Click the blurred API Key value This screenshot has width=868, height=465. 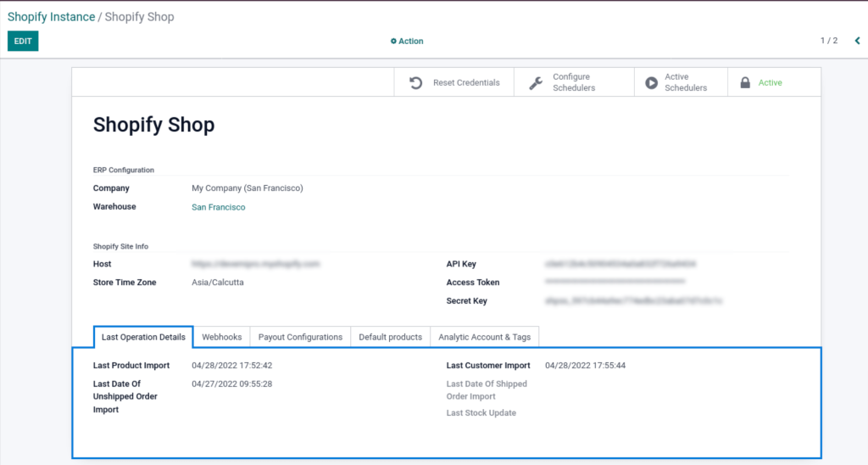(x=620, y=264)
